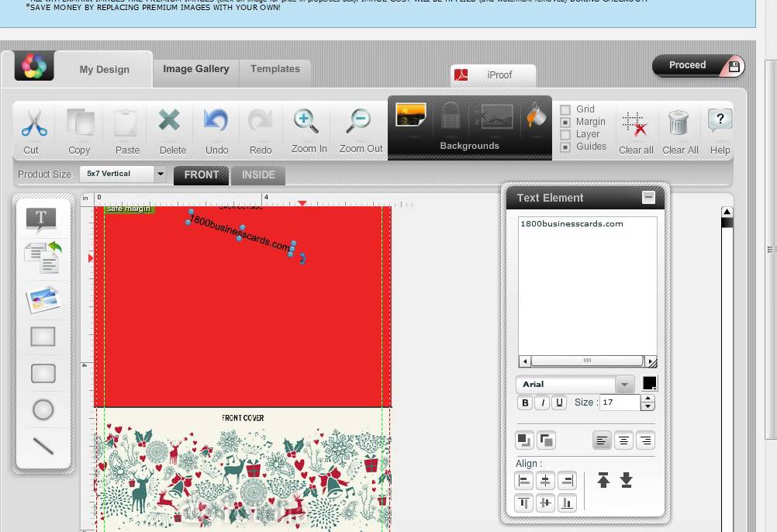Click the text box horizontal scrollbar
Screen dimensions: 777x532
(x=587, y=361)
